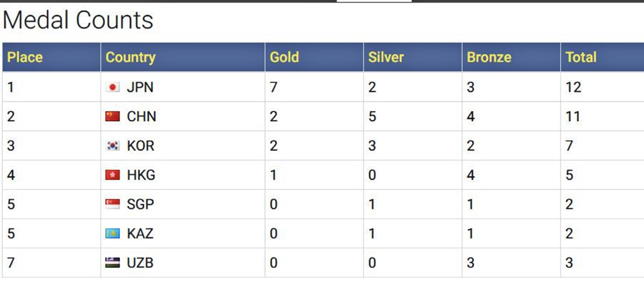Select the JPN country label
The image size is (644, 292).
pos(140,87)
